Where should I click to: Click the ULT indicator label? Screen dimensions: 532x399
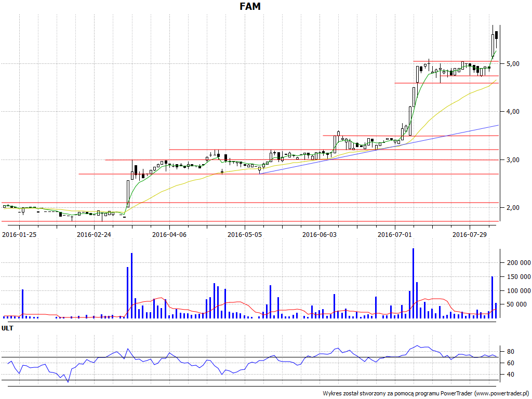tap(7, 328)
